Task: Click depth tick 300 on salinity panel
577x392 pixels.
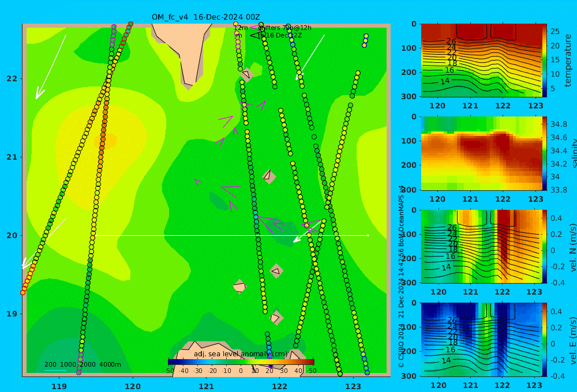Action: (409, 190)
